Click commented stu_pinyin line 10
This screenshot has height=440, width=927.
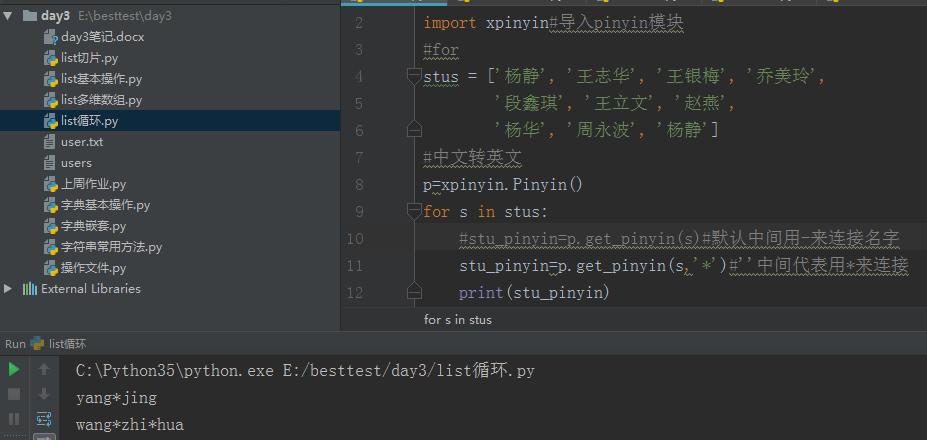pos(679,239)
